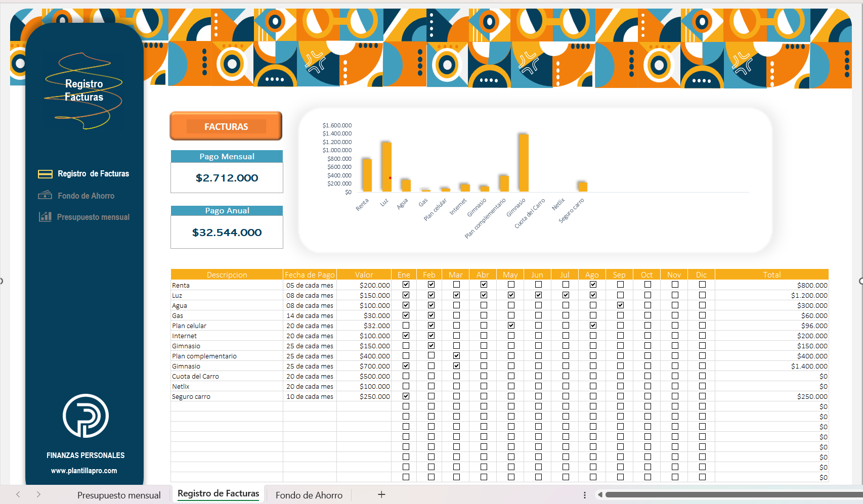
Task: Uncheck Agua September checkbox
Action: point(620,305)
